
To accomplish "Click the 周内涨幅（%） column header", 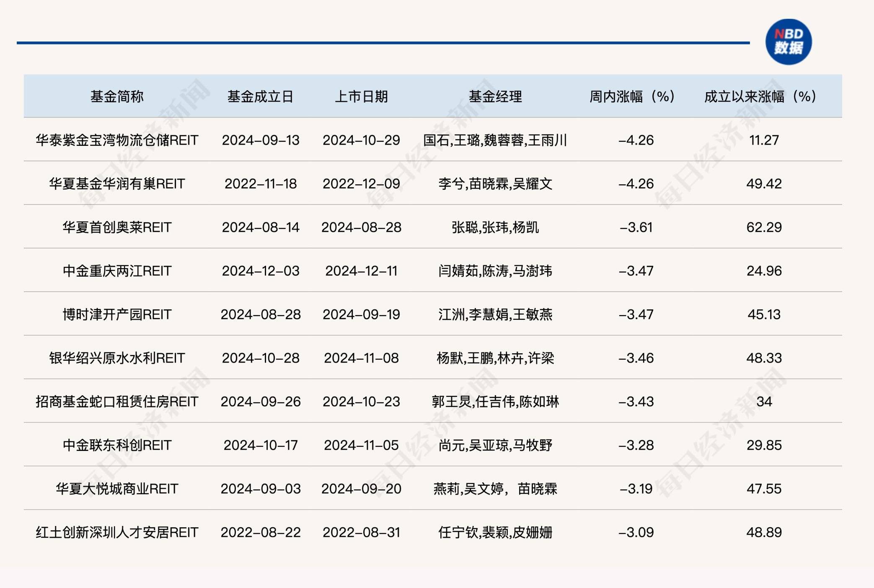I will pos(632,96).
